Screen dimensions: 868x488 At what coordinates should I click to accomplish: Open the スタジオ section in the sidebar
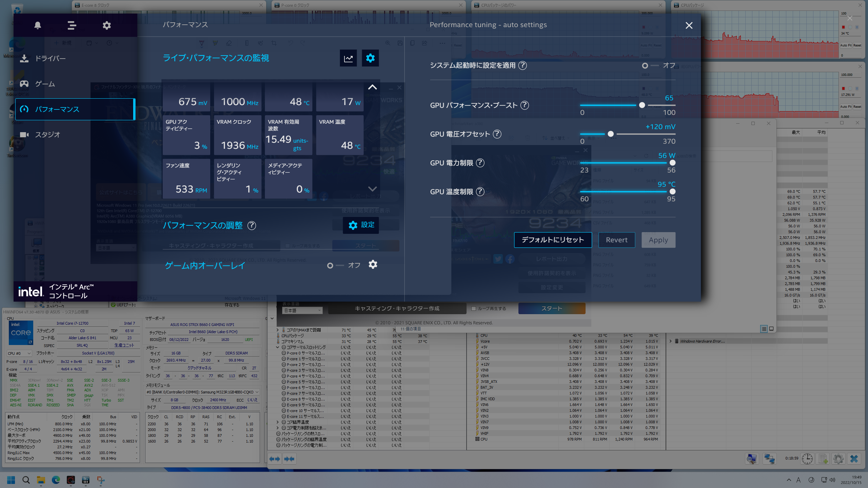coord(75,135)
